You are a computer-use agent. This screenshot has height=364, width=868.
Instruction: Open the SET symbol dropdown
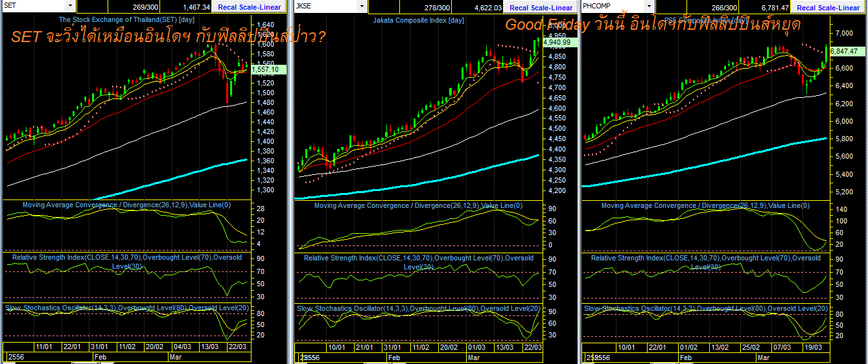pyautogui.click(x=71, y=7)
